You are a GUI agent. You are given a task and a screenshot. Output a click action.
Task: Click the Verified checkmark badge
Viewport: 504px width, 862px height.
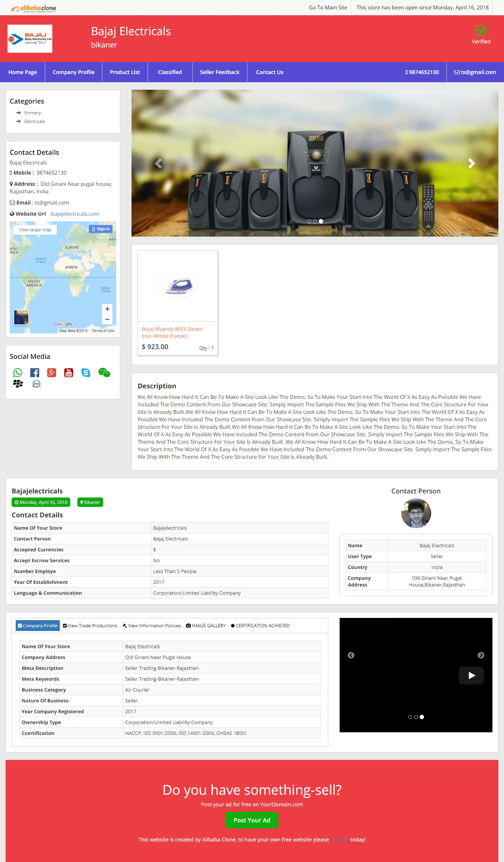pyautogui.click(x=481, y=35)
